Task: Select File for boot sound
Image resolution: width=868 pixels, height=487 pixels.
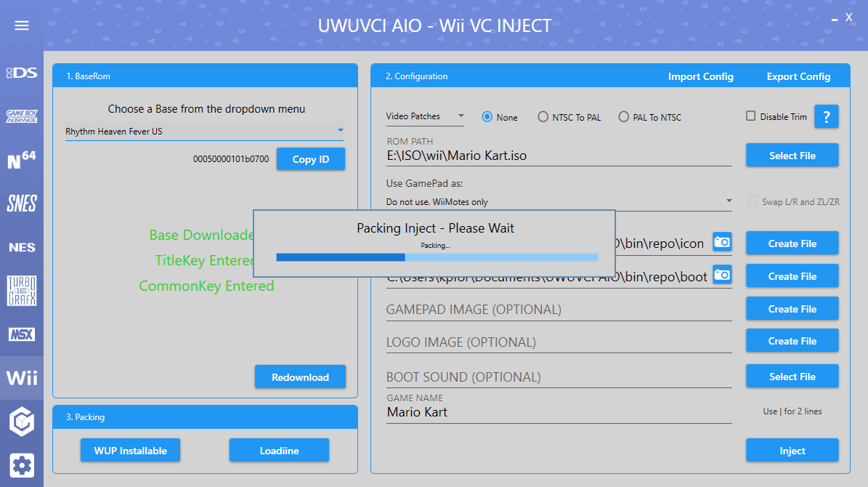Action: click(792, 377)
